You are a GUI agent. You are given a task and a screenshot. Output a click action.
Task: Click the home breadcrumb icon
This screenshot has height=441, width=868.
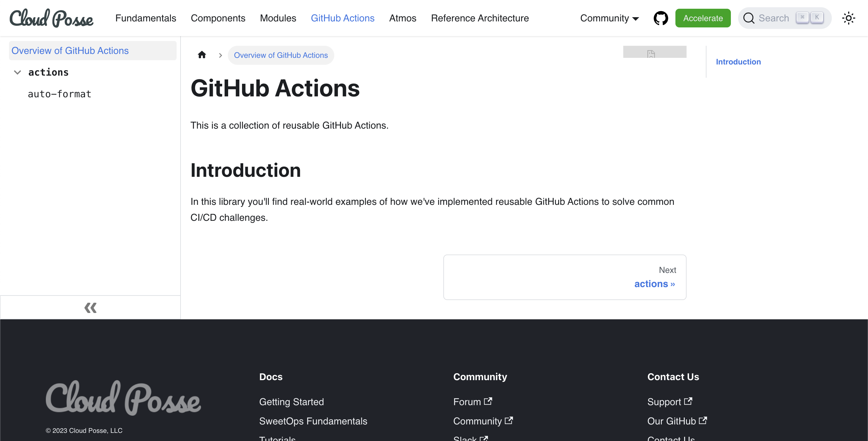point(202,55)
